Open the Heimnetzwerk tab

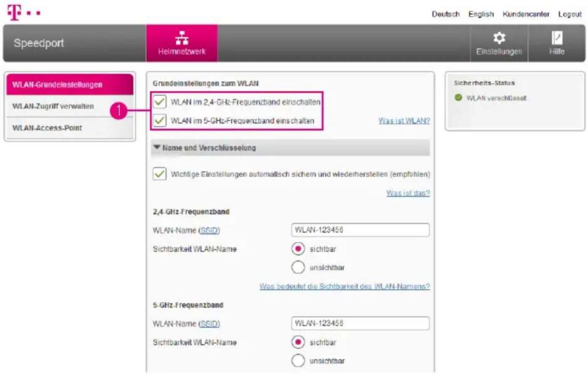(182, 43)
